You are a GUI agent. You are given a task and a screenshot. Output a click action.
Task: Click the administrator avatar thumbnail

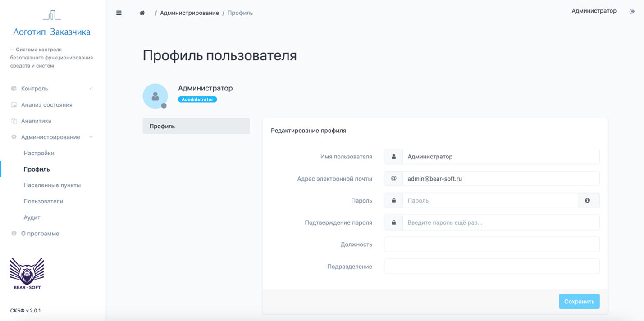point(155,96)
